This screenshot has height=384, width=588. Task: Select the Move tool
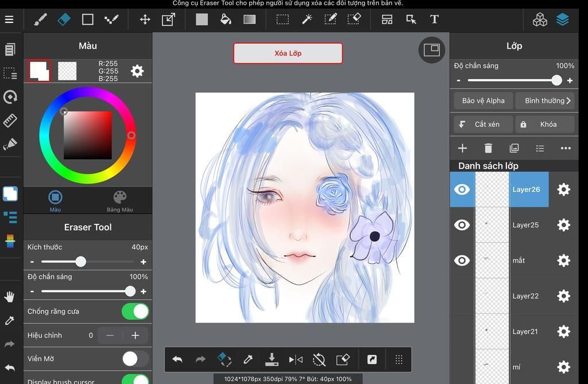point(145,20)
